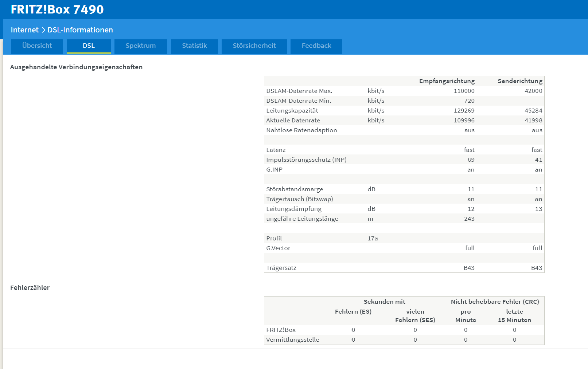Click the profile value 17a

pyautogui.click(x=373, y=239)
